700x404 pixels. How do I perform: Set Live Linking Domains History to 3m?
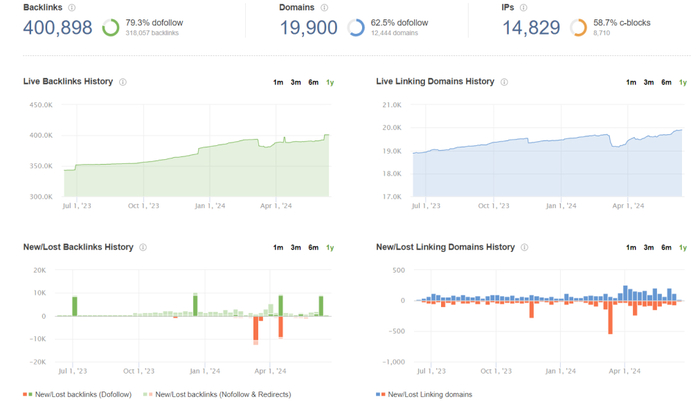tap(649, 82)
